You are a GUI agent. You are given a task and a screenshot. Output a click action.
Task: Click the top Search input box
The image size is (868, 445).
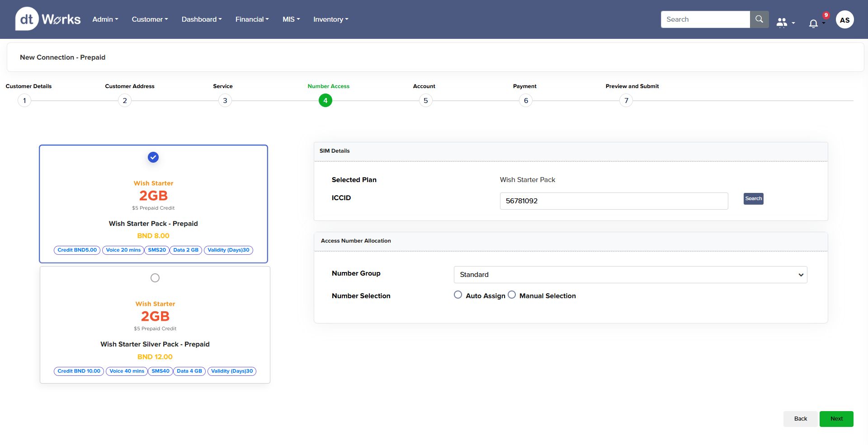click(705, 19)
